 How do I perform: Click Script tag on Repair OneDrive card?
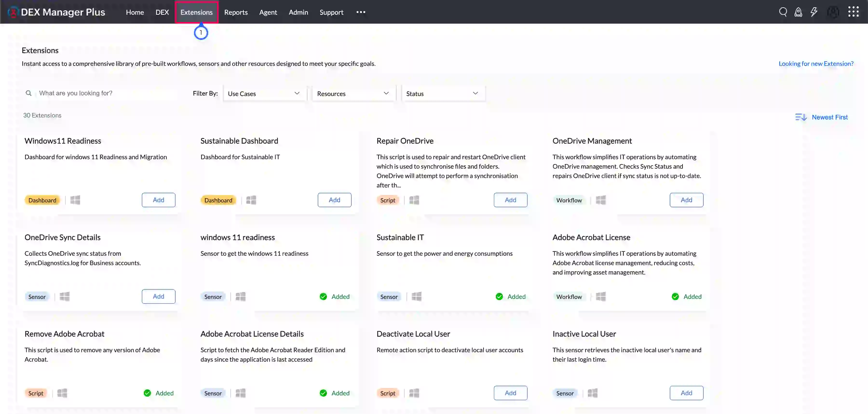[x=387, y=200]
